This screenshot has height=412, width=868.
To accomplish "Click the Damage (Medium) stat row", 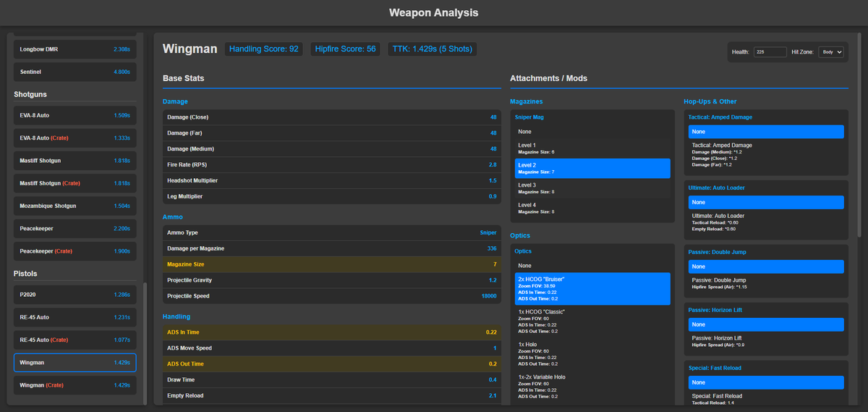I will tap(332, 148).
